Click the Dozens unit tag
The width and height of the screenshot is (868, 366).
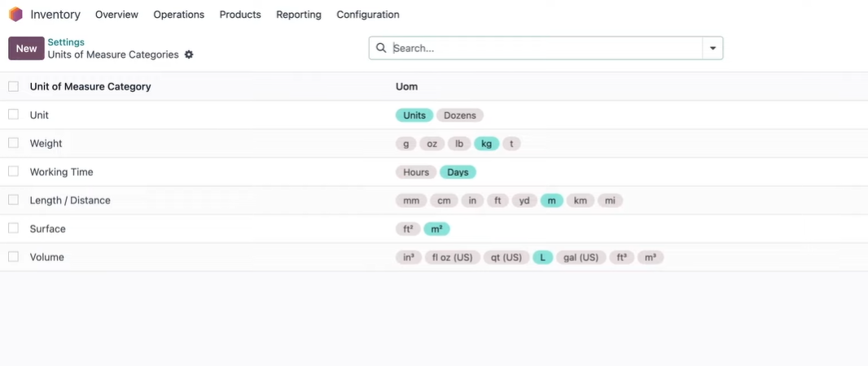tap(460, 115)
